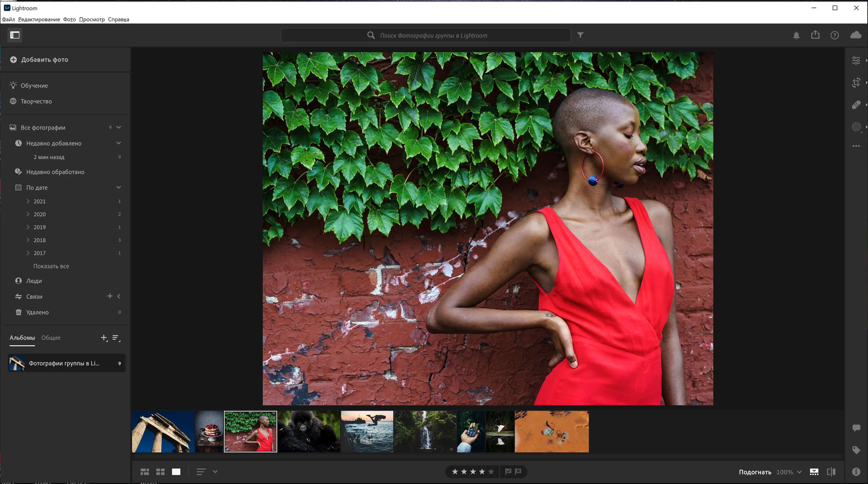Select the Healing Brush tool
Screen dimensions: 868x484
(x=856, y=105)
